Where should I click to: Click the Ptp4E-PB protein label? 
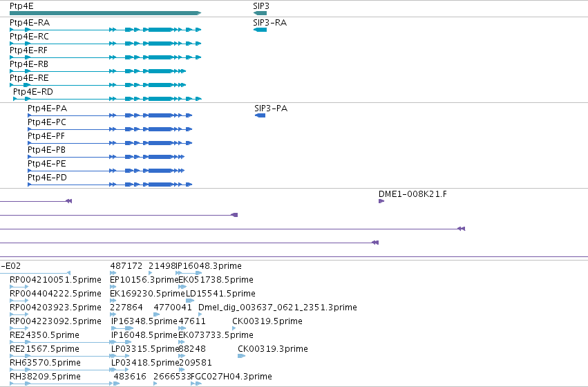click(x=46, y=150)
